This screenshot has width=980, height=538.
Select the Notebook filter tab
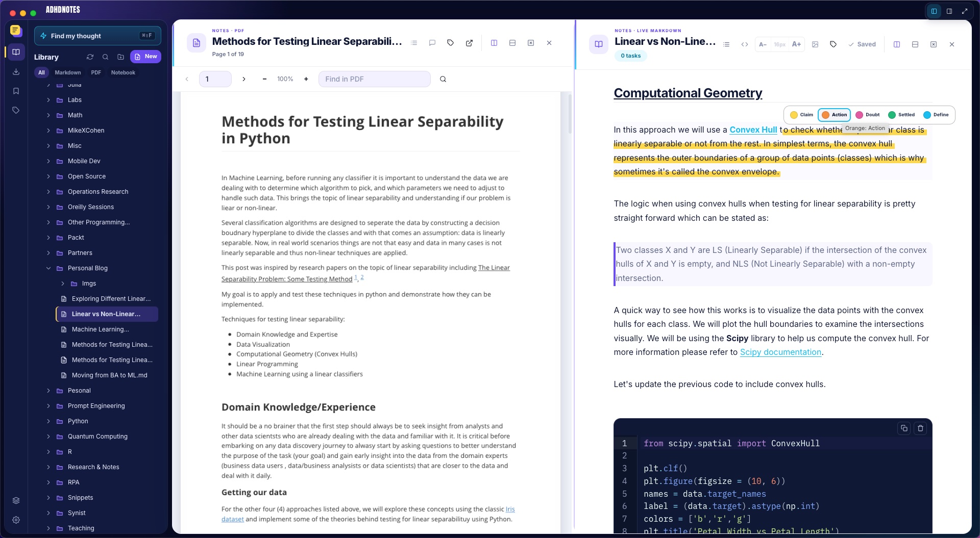tap(123, 72)
